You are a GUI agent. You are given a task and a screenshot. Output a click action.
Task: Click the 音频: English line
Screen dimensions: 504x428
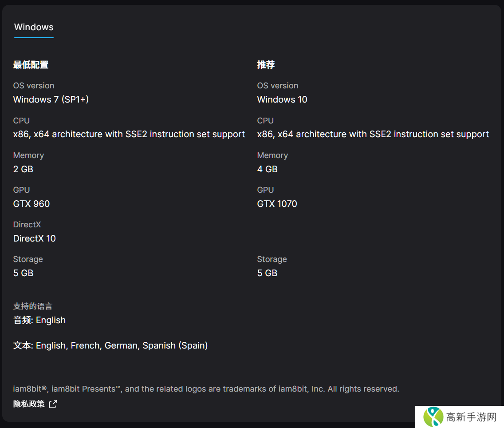(x=39, y=320)
